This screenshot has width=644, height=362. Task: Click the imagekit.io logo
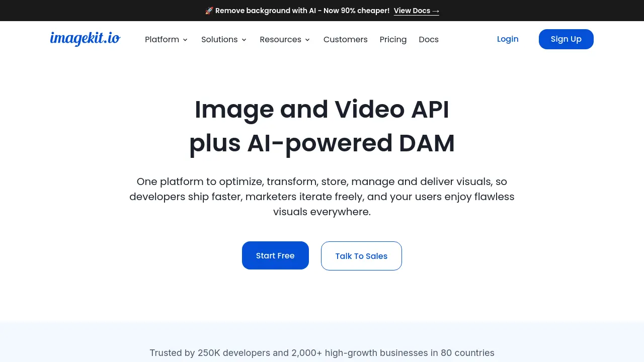click(85, 39)
